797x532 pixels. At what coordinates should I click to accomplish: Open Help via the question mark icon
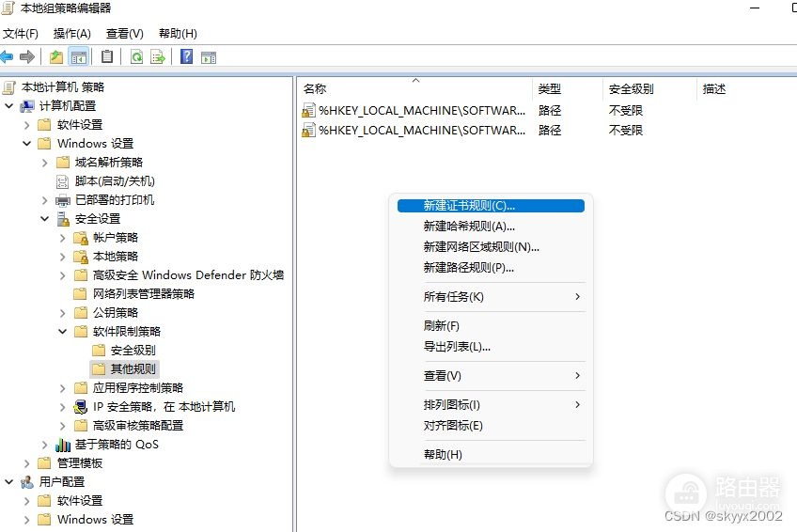(186, 56)
